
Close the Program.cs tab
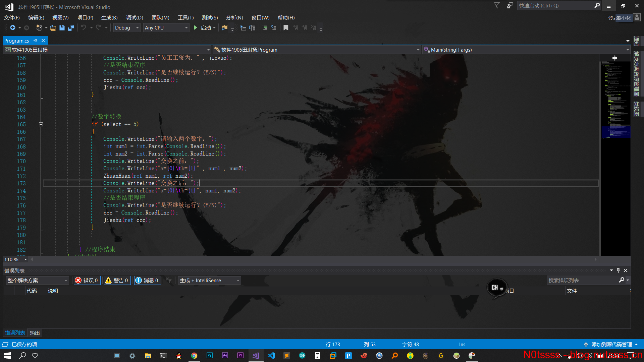point(43,41)
